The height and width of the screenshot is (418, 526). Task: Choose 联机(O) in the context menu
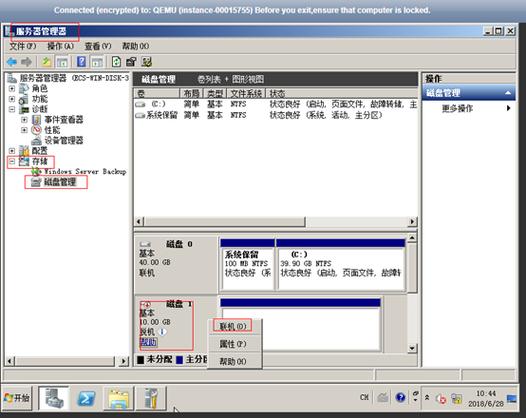tap(233, 326)
